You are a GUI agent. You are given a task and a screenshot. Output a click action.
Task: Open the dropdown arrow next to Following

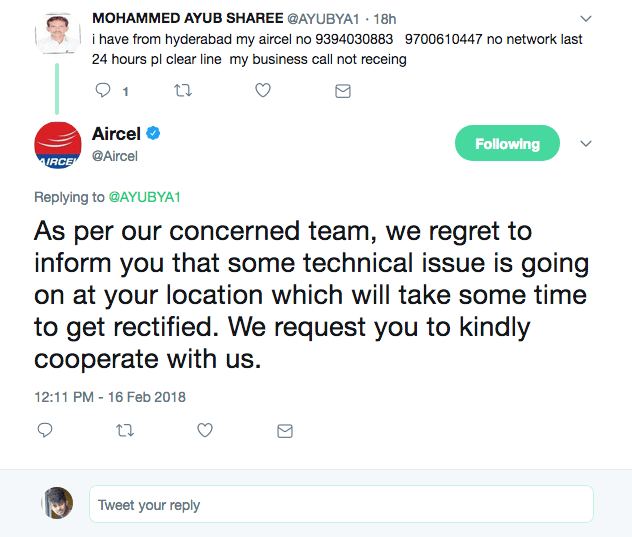coord(586,144)
